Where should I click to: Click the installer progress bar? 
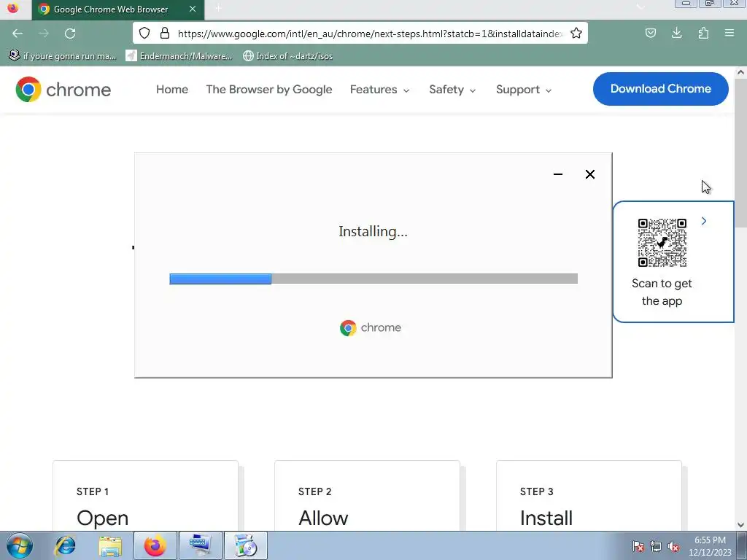click(373, 279)
